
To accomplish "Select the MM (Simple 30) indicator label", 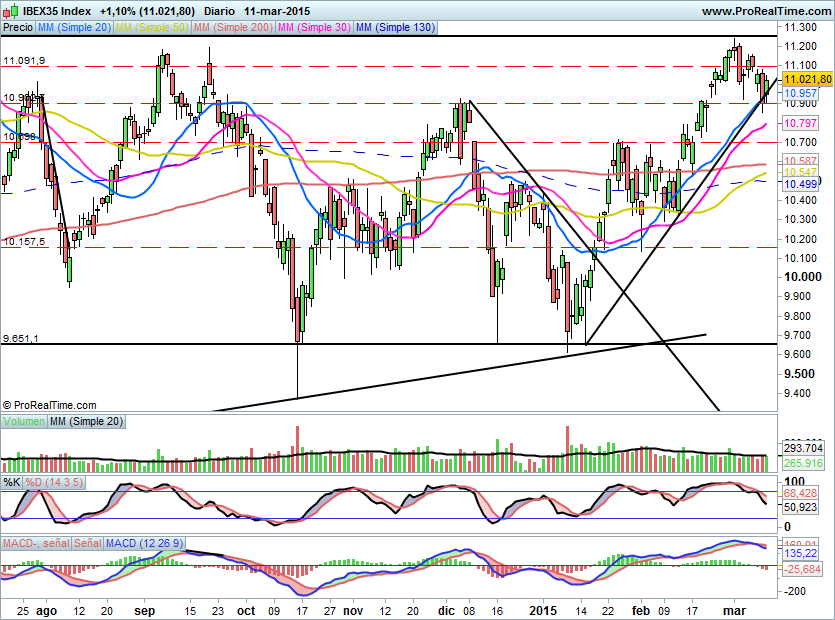I will click(314, 28).
